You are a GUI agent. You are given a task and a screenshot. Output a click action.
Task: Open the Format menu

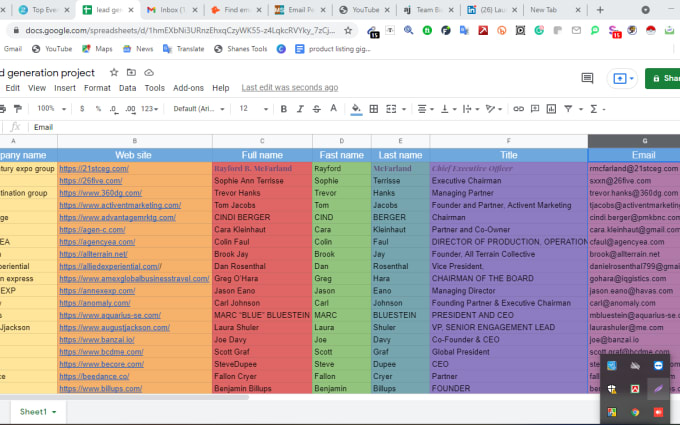[x=97, y=88]
